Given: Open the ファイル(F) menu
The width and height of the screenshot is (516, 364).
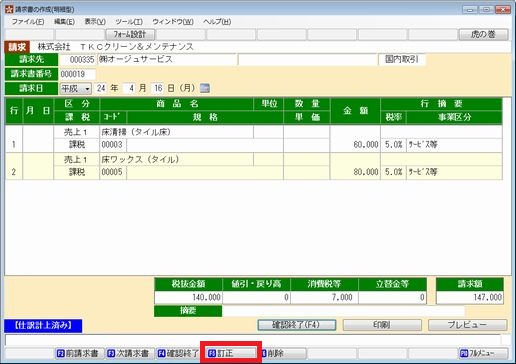Looking at the screenshot, I should coord(28,22).
